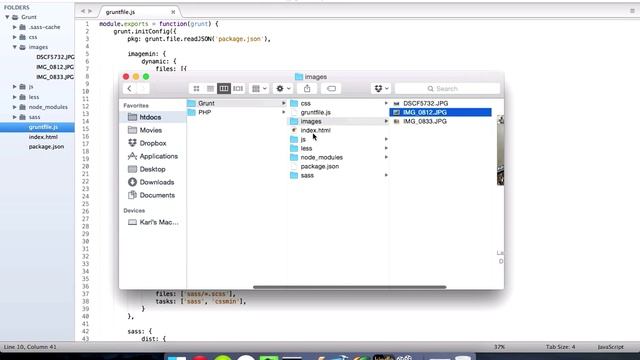Go to next Sublime tab arrow
640x360 pixels.
click(90, 11)
